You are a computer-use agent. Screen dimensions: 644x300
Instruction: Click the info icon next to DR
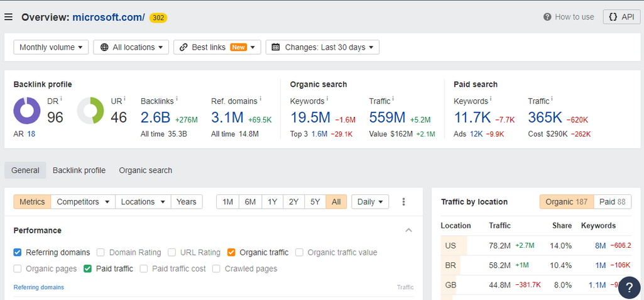[61, 99]
